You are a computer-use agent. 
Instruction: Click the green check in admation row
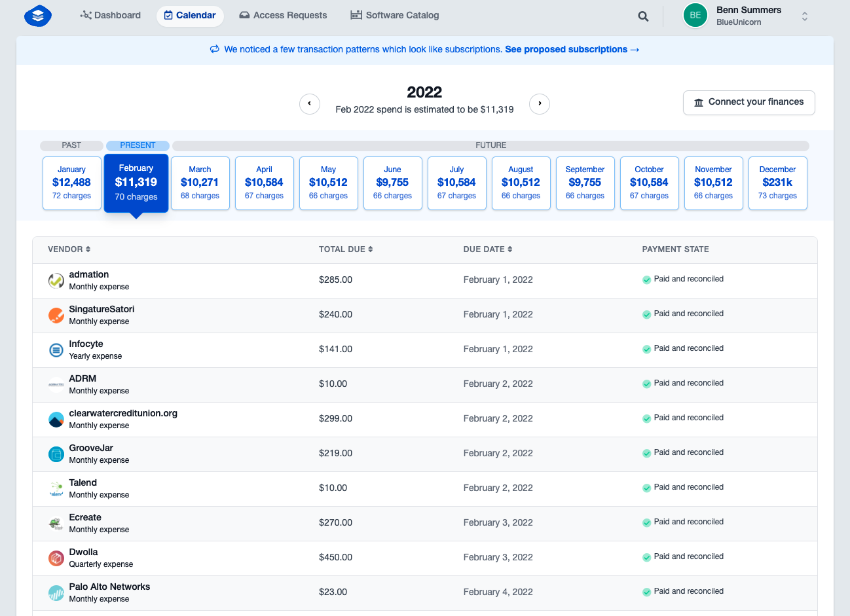pos(647,280)
